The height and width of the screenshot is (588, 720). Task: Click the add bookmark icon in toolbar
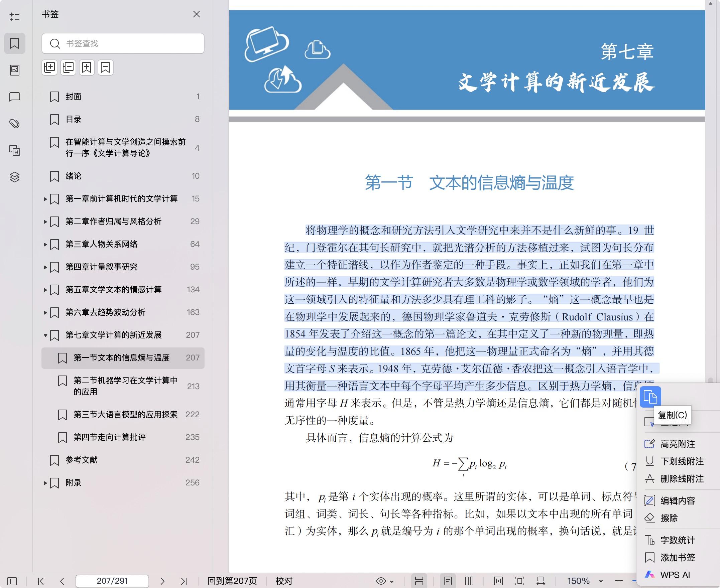click(87, 67)
